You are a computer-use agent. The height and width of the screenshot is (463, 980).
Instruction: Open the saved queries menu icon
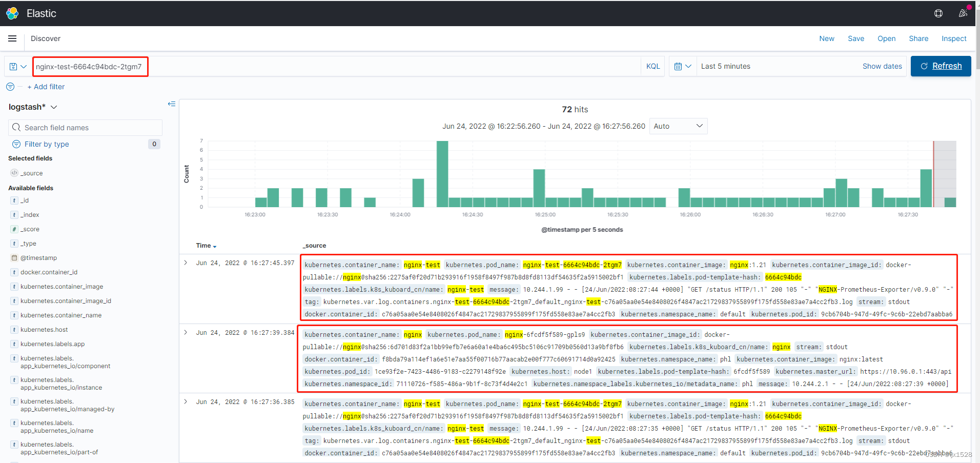tap(18, 67)
